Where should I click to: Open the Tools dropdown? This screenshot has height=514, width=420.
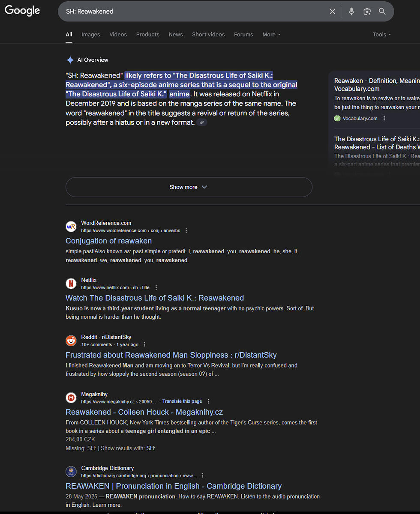[382, 35]
